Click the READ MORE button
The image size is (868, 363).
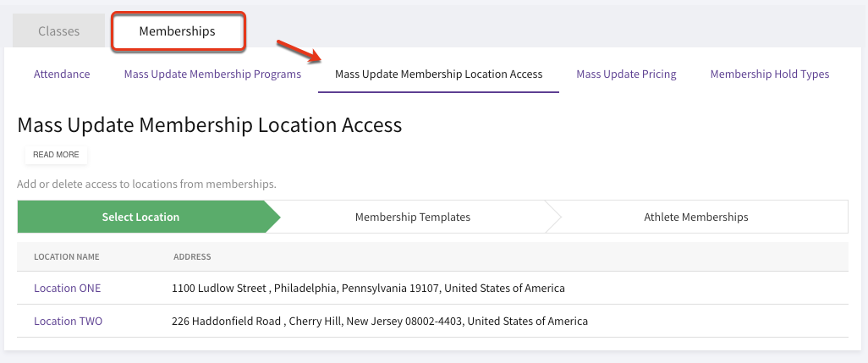pyautogui.click(x=56, y=155)
